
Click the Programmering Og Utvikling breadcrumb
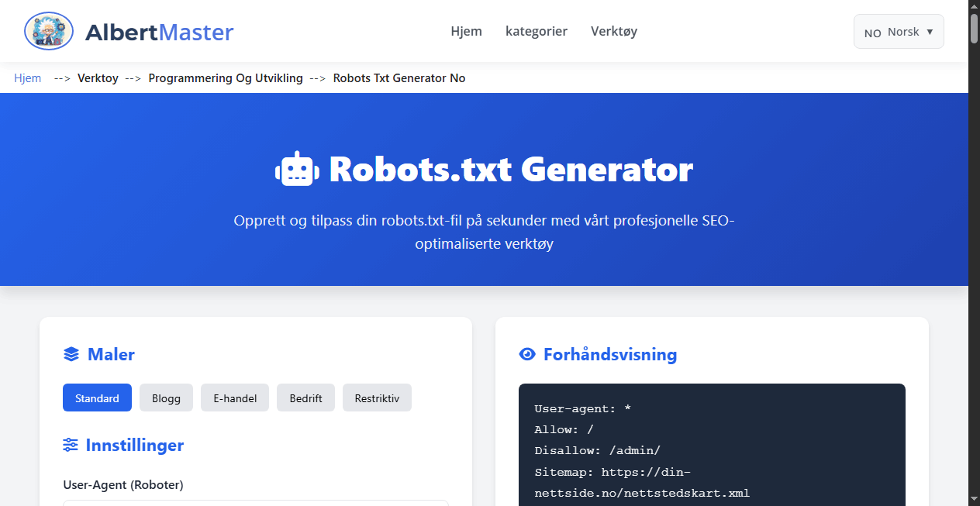225,78
